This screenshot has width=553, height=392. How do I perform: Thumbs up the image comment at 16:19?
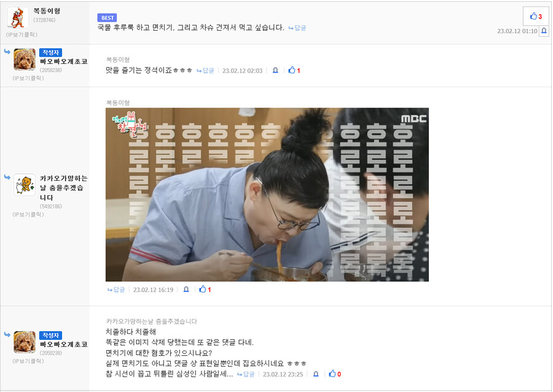pyautogui.click(x=205, y=289)
